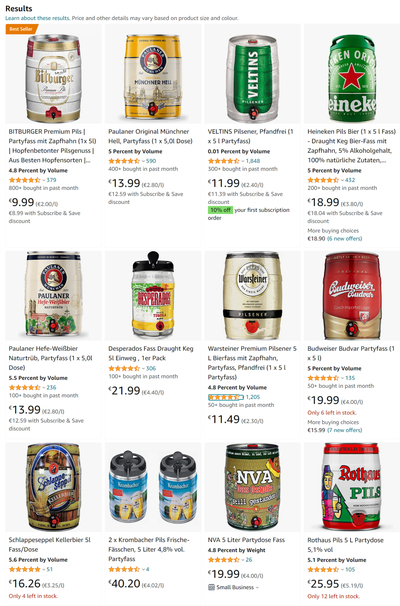The width and height of the screenshot is (400, 606).
Task: Open the Desperados Draught Keg image
Action: coord(153,294)
